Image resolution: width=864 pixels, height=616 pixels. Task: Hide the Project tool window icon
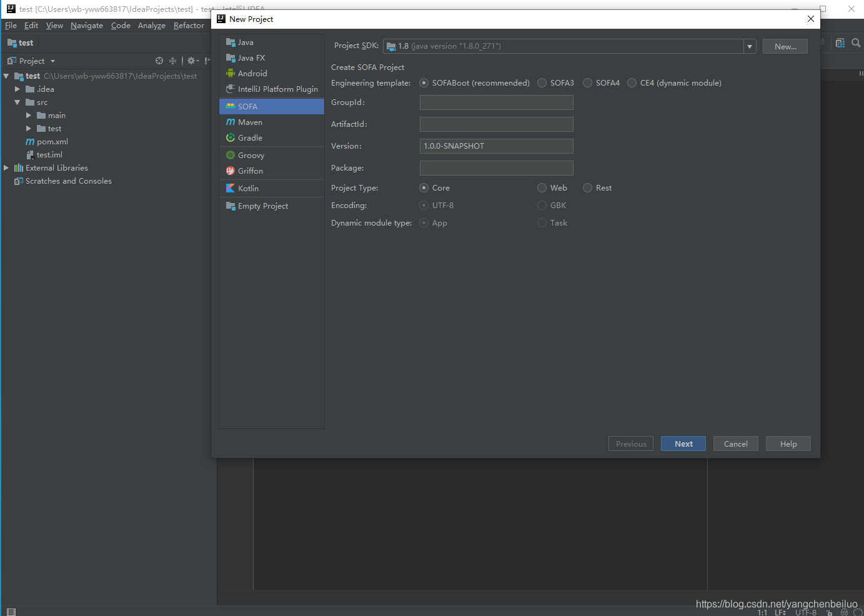207,61
